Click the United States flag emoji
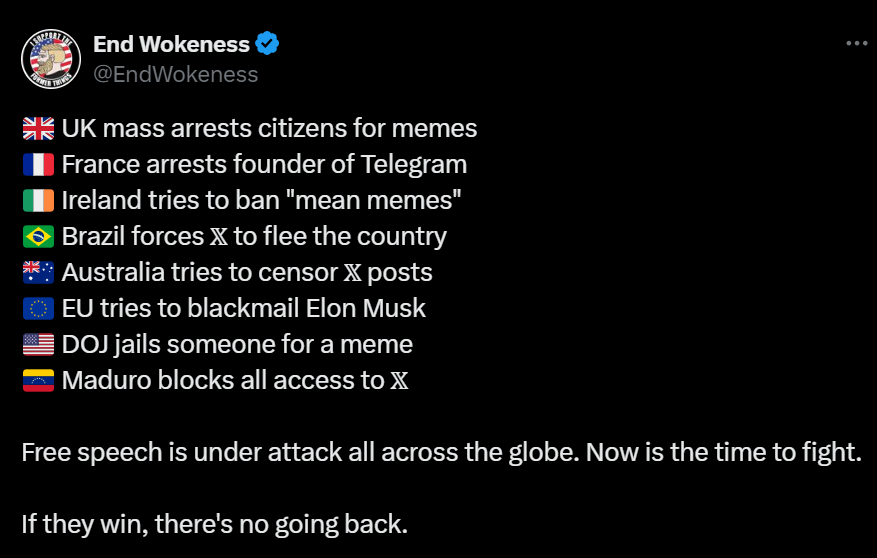Screen dimensions: 877x558 tap(38, 345)
